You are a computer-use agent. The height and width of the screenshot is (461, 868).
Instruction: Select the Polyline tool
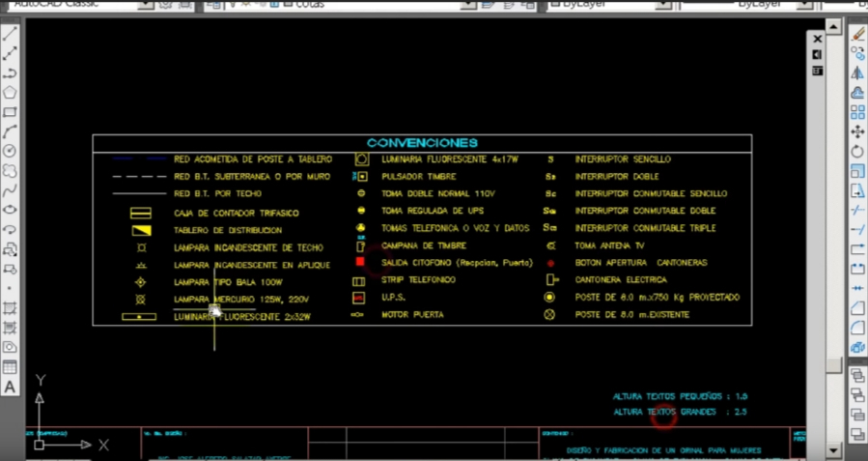click(x=10, y=72)
